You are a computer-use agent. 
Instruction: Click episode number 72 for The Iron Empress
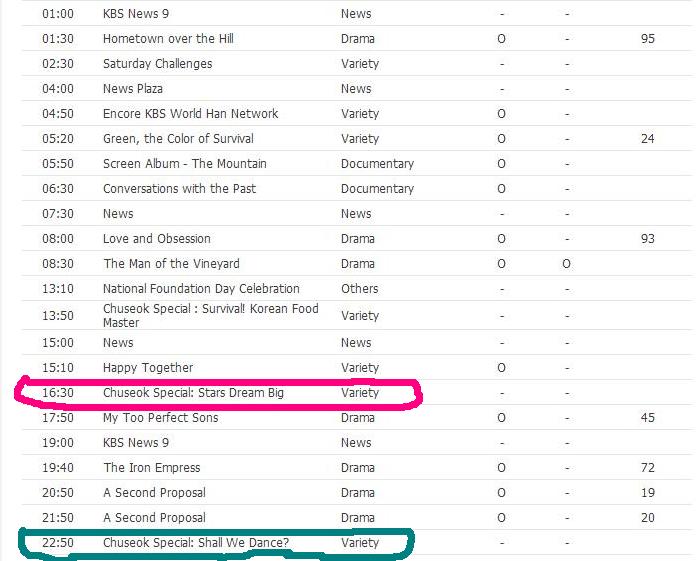648,468
